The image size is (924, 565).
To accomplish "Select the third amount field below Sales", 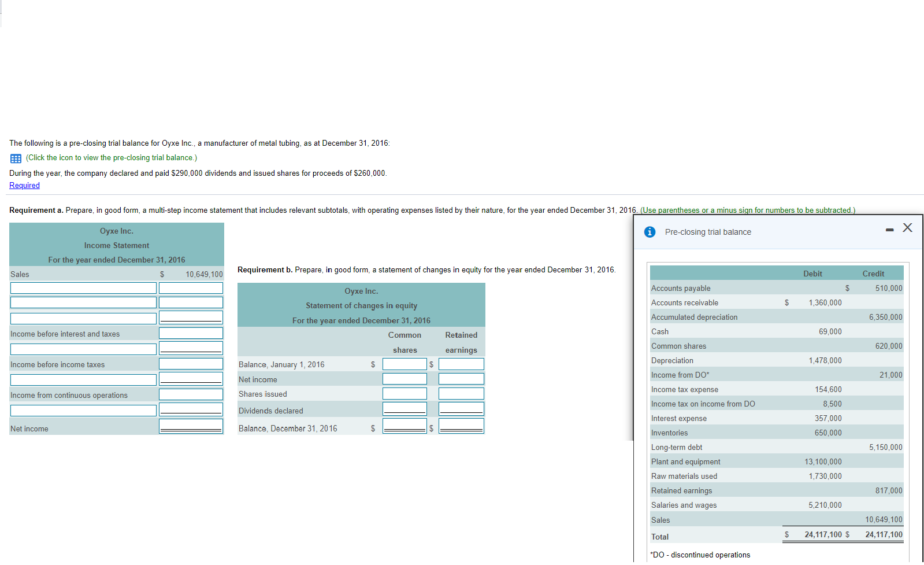I will [x=191, y=317].
